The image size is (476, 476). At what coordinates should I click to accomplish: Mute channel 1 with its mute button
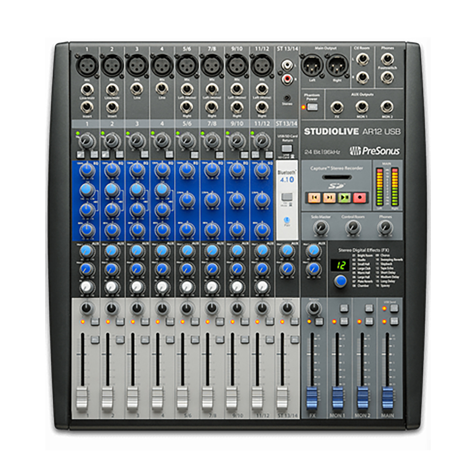click(95, 321)
